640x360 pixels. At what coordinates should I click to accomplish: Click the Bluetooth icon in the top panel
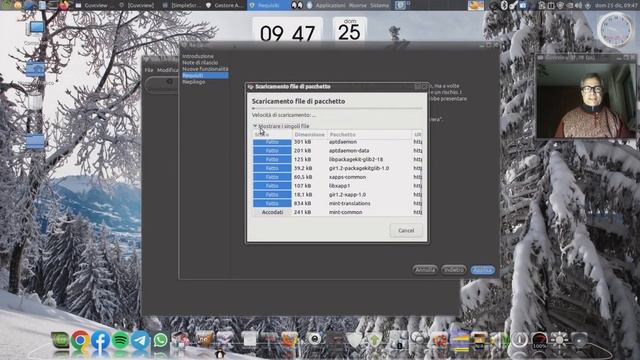click(504, 5)
